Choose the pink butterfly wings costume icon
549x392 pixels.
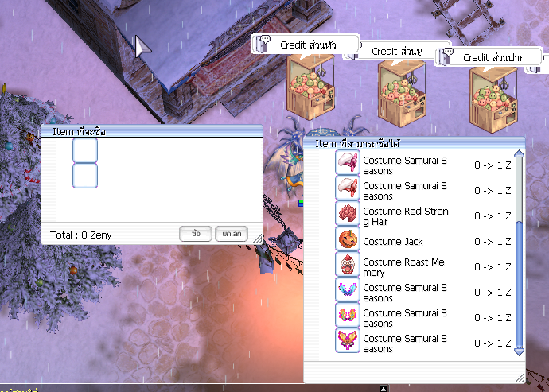pos(348,317)
